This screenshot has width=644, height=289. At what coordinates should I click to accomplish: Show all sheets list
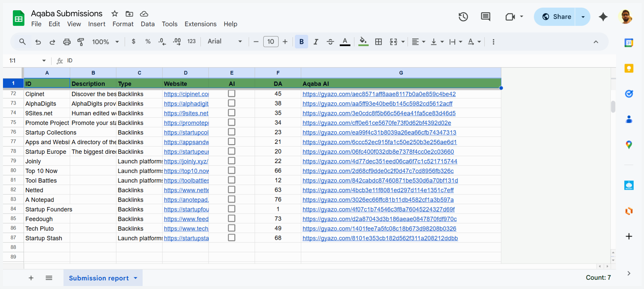click(49, 278)
